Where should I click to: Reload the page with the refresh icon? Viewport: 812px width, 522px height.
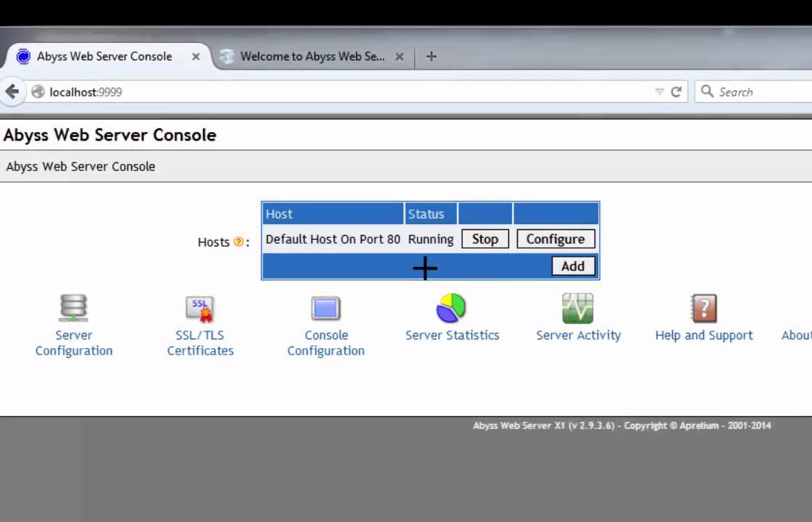pyautogui.click(x=676, y=91)
